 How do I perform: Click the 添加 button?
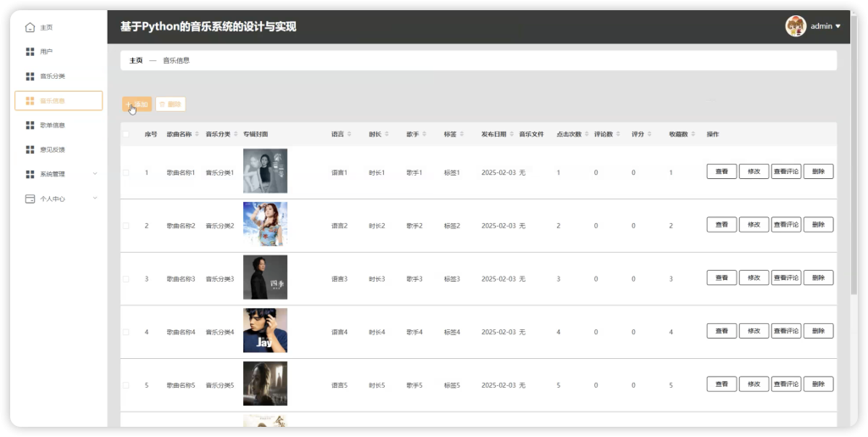coord(136,104)
